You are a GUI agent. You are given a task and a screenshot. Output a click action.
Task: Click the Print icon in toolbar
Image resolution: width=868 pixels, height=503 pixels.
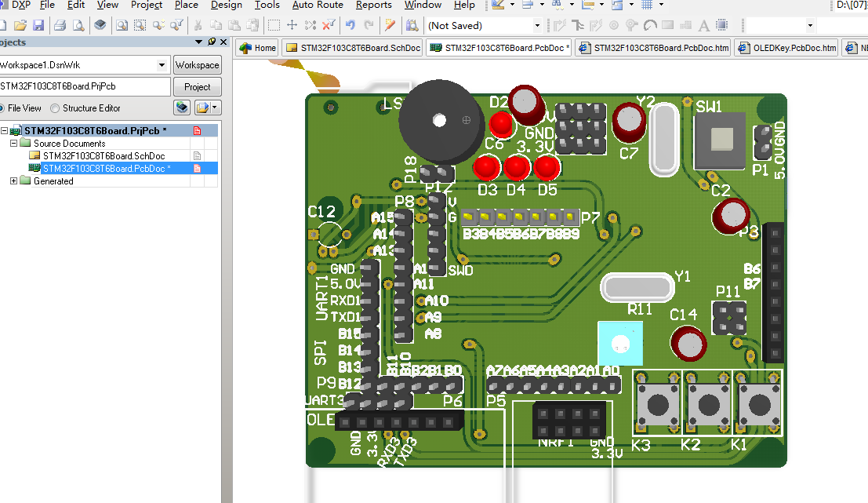point(60,25)
